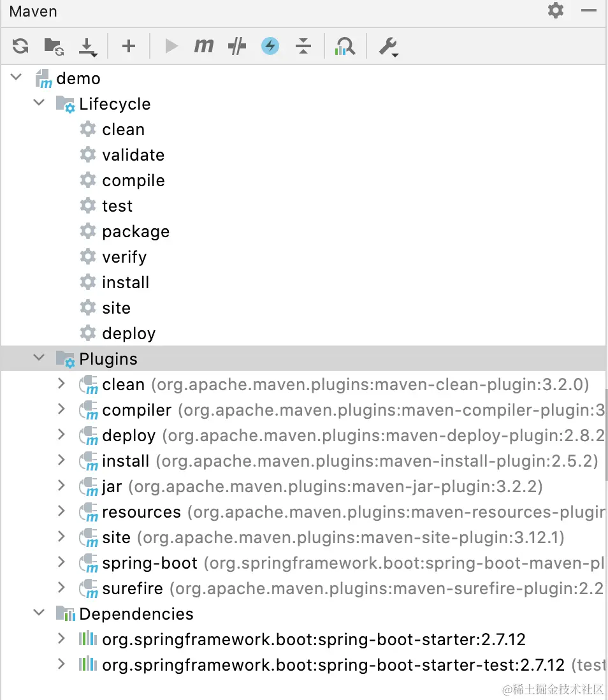Show dependencies diagram icon
The image size is (608, 700).
(x=345, y=46)
